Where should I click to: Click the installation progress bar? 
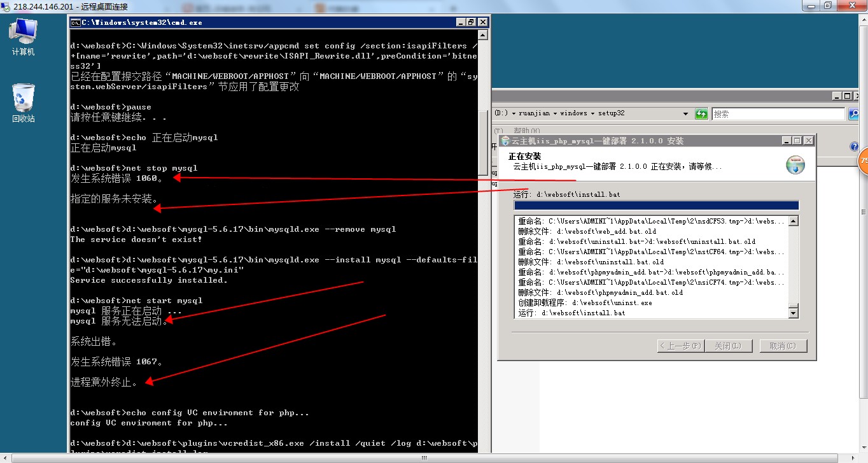[656, 206]
